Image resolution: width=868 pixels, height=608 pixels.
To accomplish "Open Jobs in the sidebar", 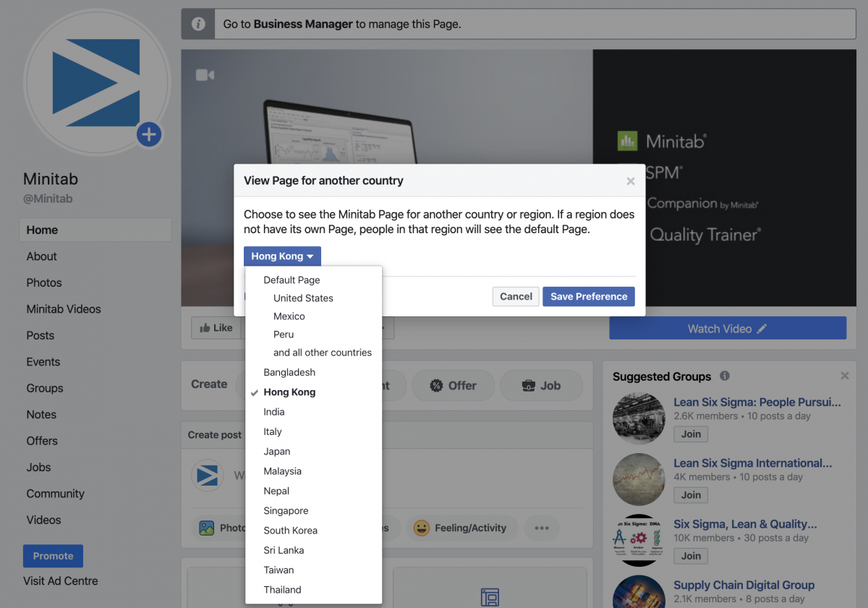I will pyautogui.click(x=39, y=468).
